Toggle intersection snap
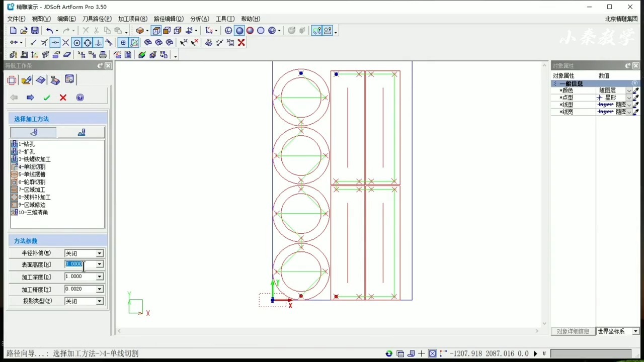Viewport: 644px width, 362px height. tap(65, 43)
